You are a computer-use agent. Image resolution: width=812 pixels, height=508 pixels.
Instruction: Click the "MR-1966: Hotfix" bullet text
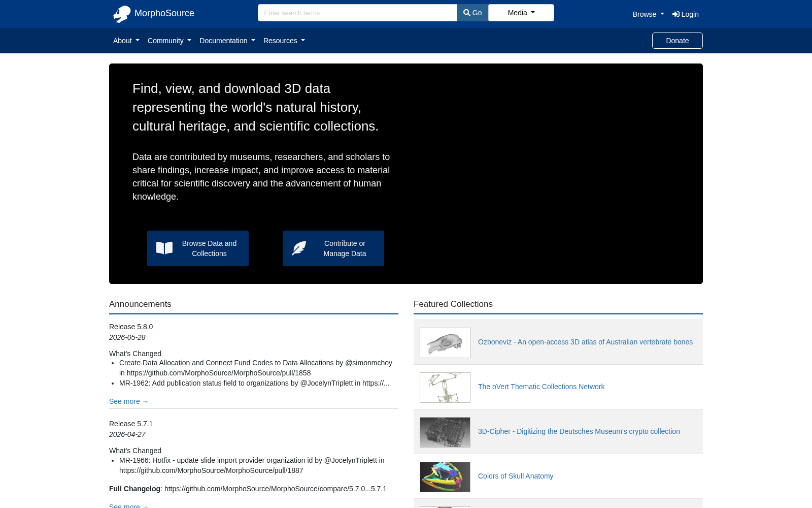252,465
